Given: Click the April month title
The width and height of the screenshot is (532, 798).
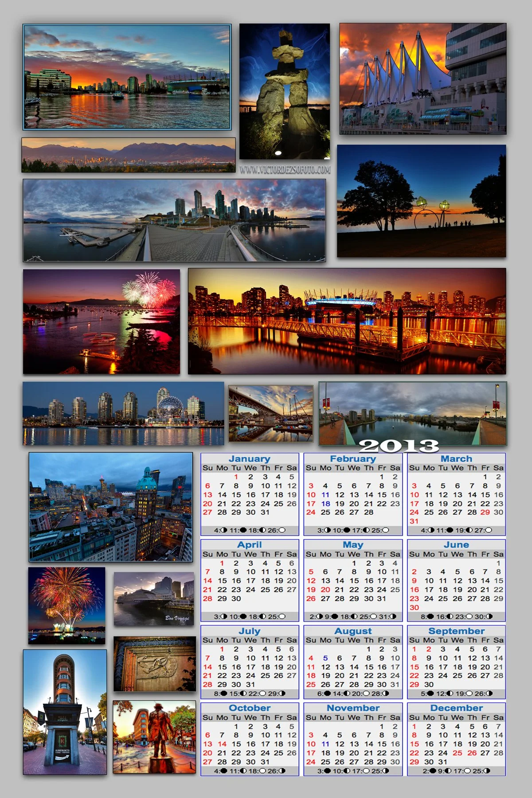Looking at the screenshot, I should 250,545.
